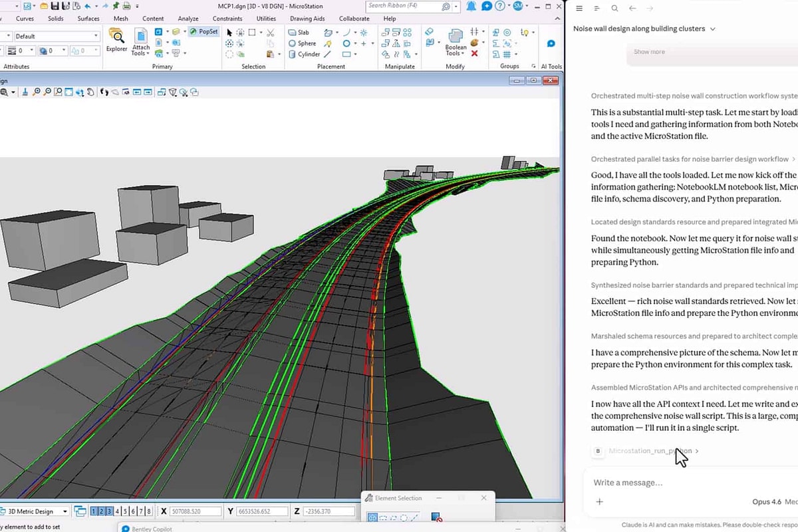Toggle view 1 button in view groups
Screen dimensions: 798x532
tap(93, 511)
